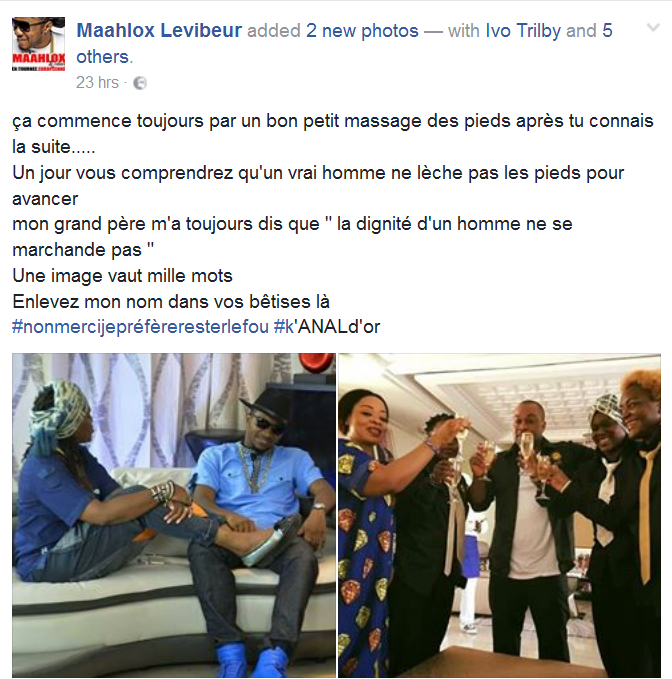Open the Maahlox profile picture
This screenshot has height=679, width=672.
[x=39, y=44]
